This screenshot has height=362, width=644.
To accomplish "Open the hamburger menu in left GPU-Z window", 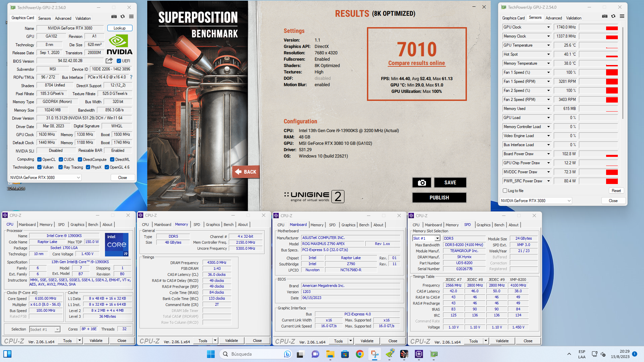I will point(131,16).
